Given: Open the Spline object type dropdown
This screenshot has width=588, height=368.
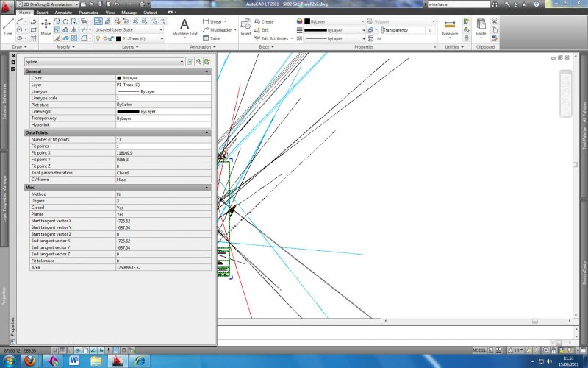Looking at the screenshot, I should tap(104, 62).
